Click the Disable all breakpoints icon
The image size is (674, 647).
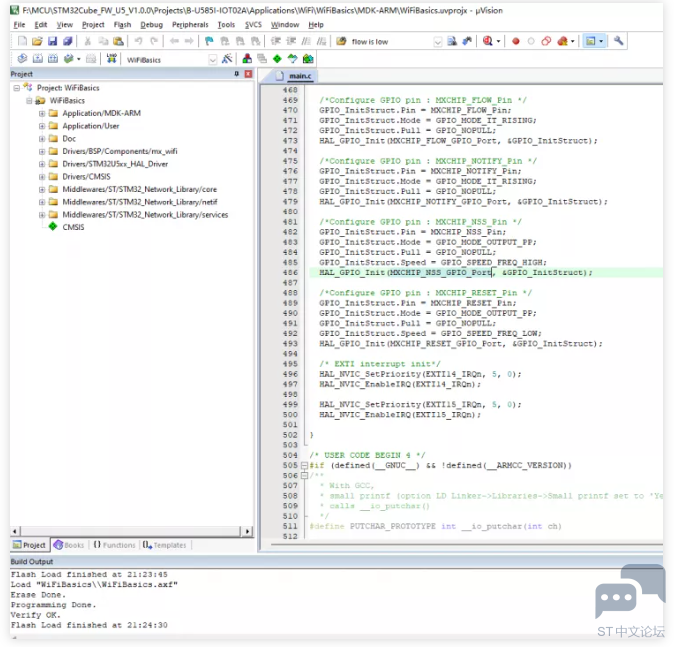[546, 41]
